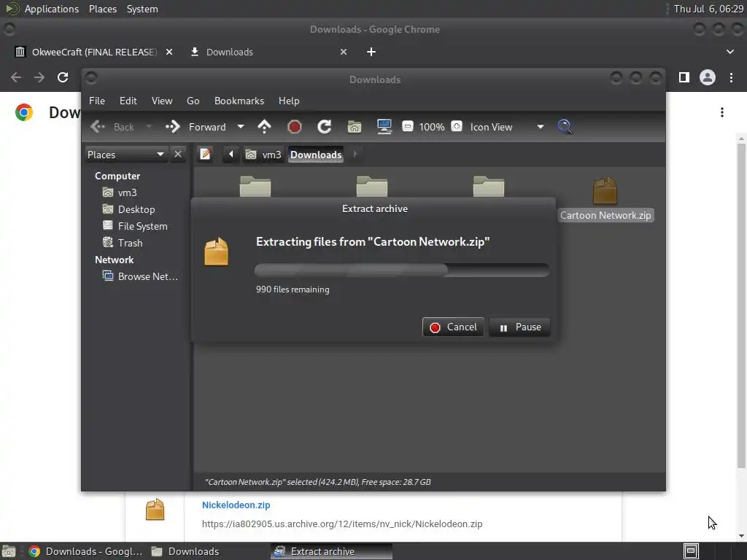
Task: Open the Downloads page three-dot menu
Action: tap(722, 112)
